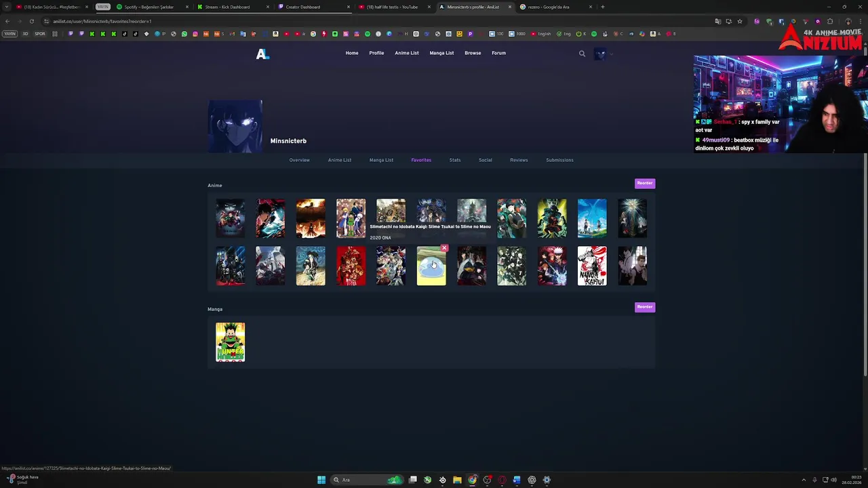Switch to the Social profile tab
Image resolution: width=868 pixels, height=488 pixels.
(486, 160)
